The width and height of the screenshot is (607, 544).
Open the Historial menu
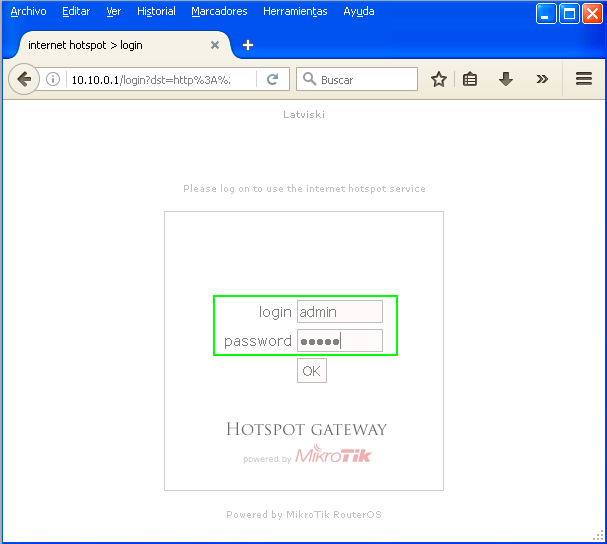coord(155,12)
